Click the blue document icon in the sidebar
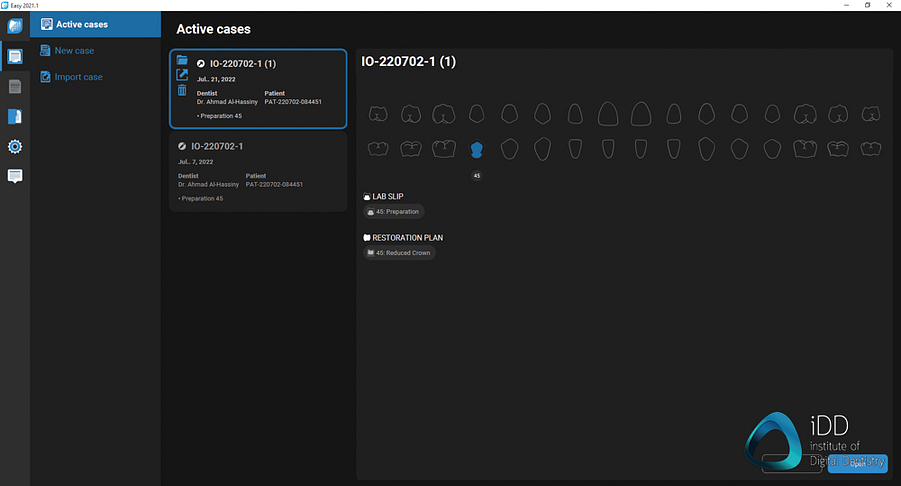The image size is (901, 486). click(15, 116)
